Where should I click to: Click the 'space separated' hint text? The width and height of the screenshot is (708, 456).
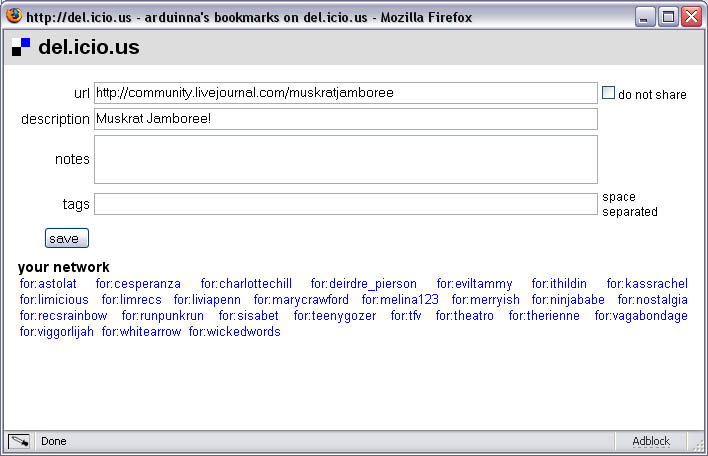[x=630, y=204]
